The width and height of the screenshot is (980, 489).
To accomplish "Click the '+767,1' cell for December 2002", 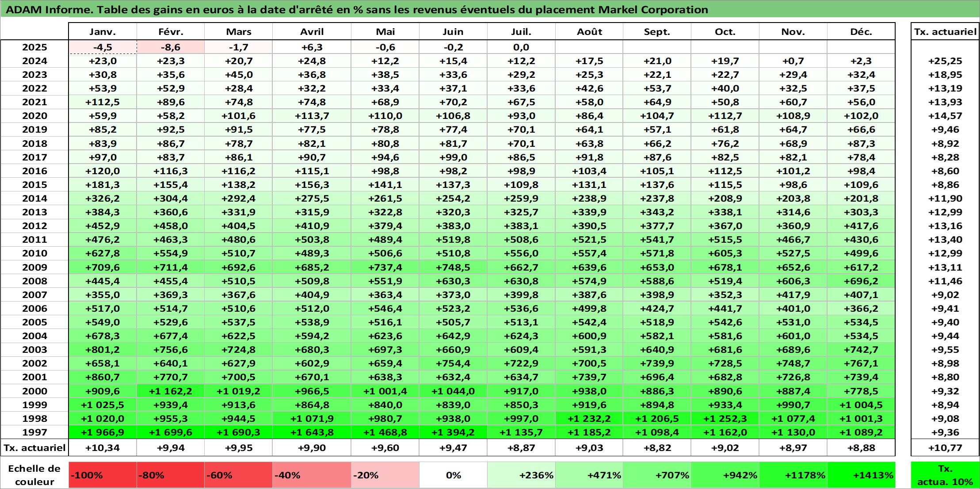I will click(861, 363).
